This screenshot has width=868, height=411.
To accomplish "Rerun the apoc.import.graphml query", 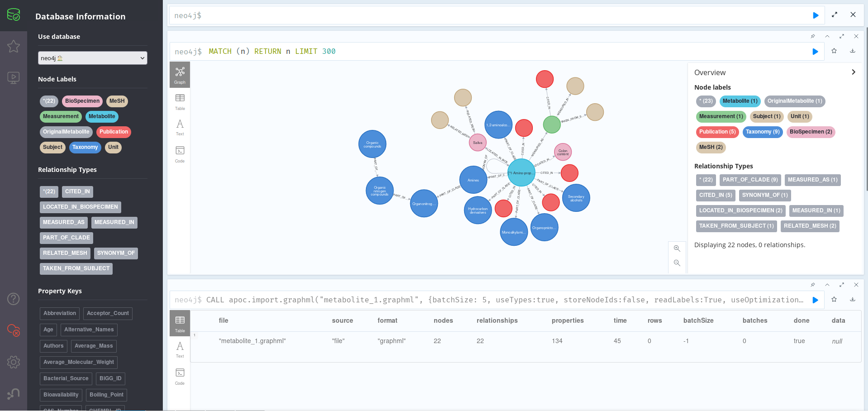I will 815,300.
